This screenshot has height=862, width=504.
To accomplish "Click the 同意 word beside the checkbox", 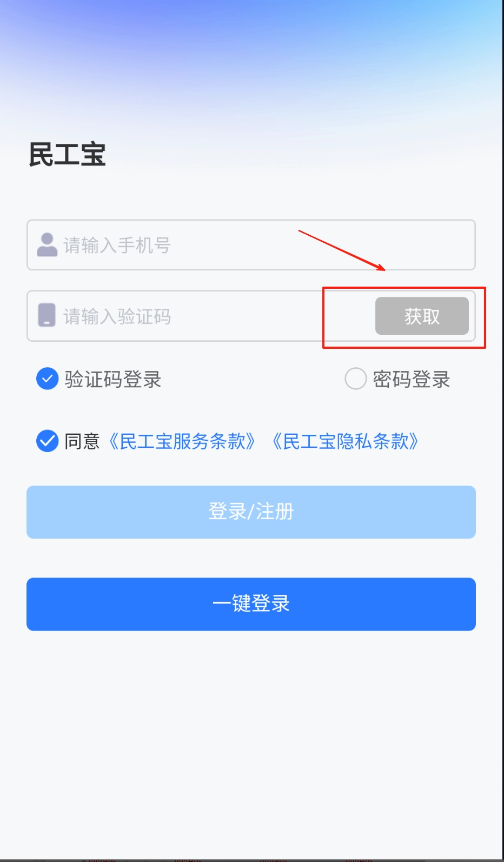I will coord(82,441).
